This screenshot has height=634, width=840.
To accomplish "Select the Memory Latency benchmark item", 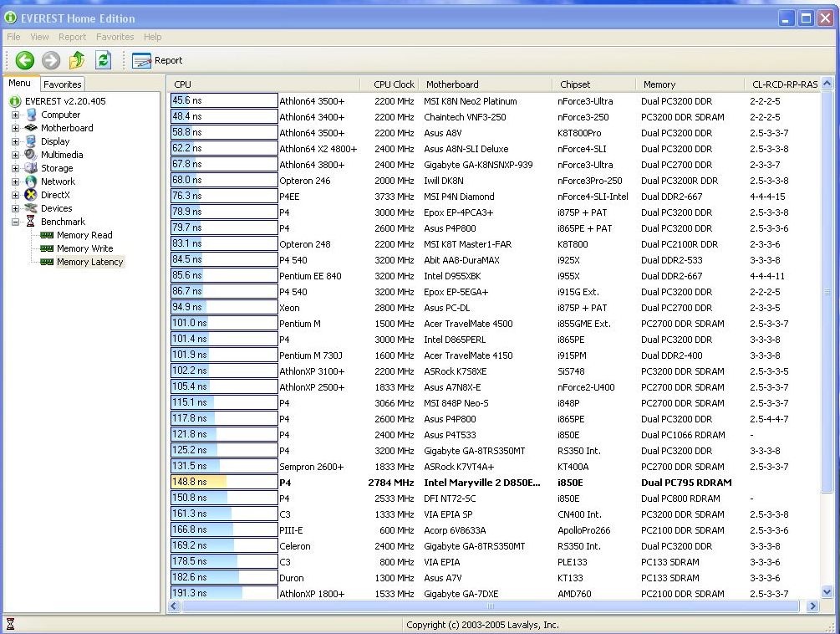I will [90, 262].
